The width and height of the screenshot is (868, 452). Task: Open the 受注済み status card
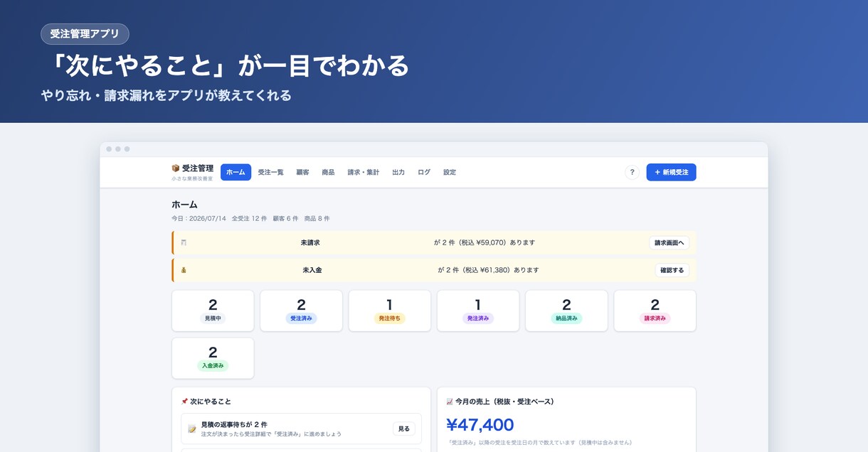pos(301,311)
